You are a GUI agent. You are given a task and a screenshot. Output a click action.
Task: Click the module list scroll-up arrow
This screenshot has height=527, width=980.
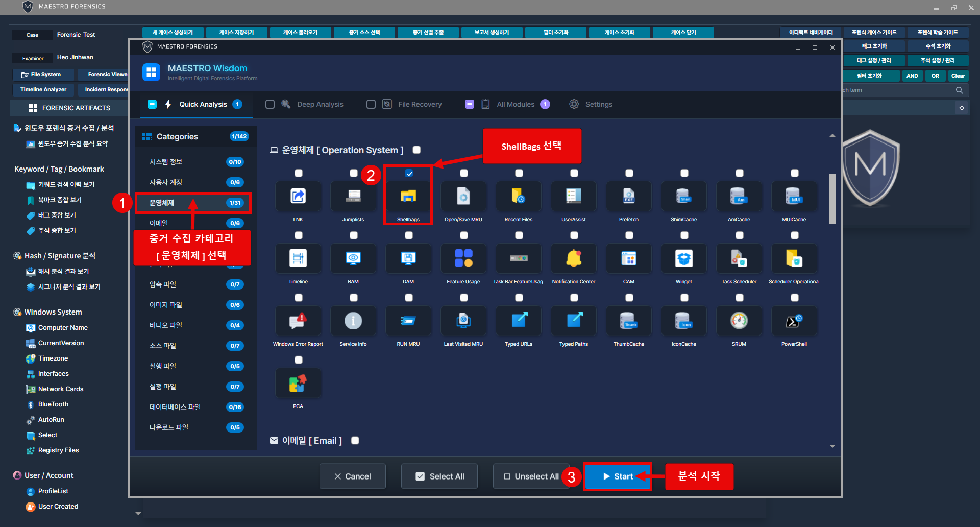pos(832,135)
